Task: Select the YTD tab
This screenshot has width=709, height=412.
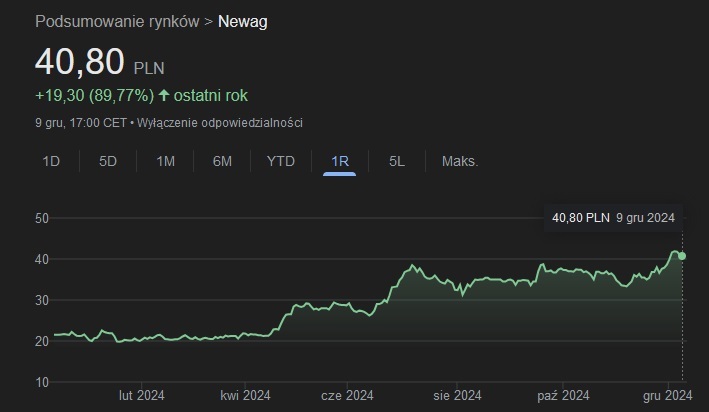Action: tap(281, 161)
